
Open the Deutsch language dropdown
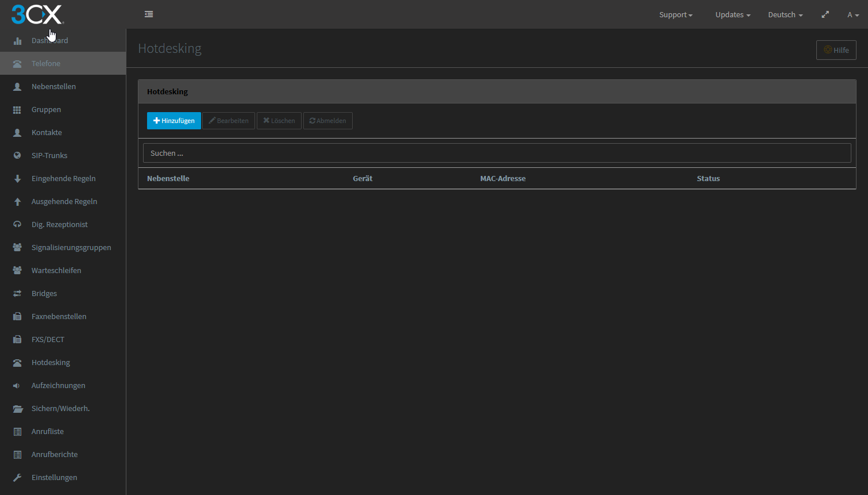tap(785, 15)
